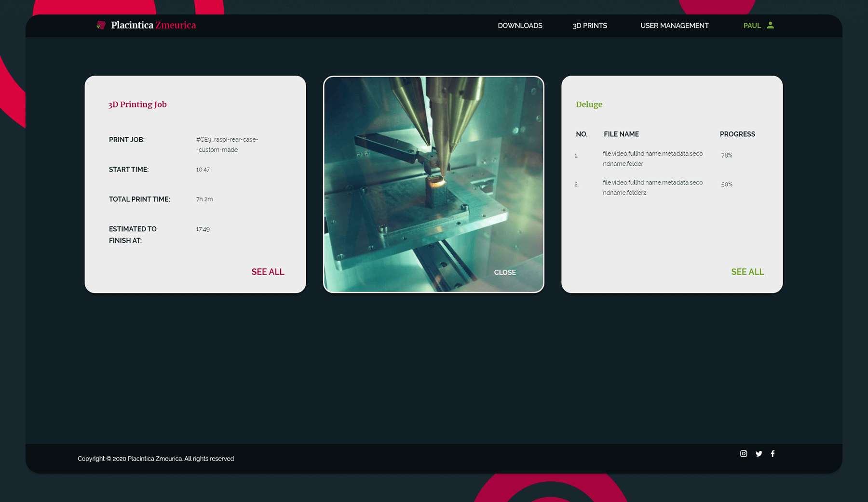
Task: Click the Placintica Zmeurica logo icon
Action: coord(101,25)
